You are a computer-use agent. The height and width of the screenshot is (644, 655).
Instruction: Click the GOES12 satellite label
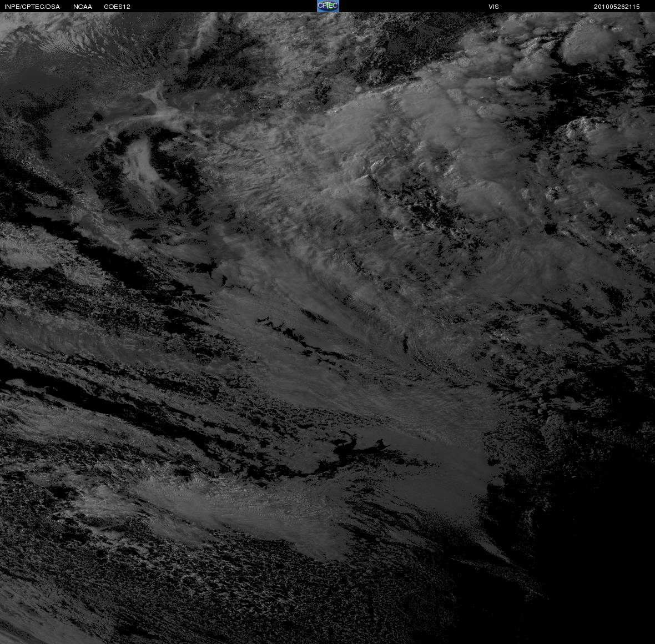point(117,7)
